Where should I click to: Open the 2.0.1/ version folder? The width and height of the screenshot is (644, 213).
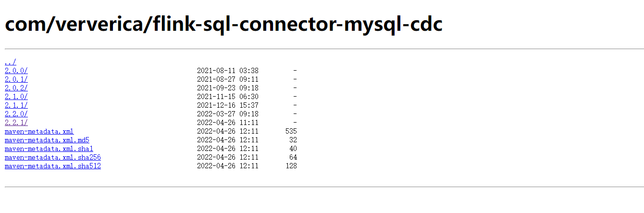click(16, 79)
